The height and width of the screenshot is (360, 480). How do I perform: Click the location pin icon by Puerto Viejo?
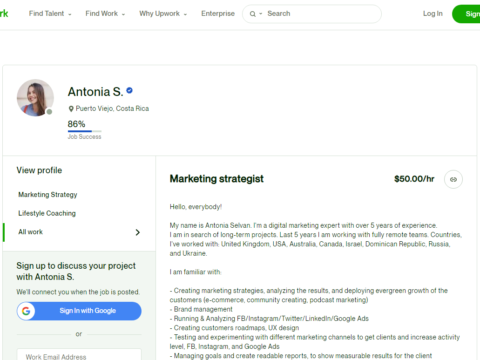pos(71,109)
